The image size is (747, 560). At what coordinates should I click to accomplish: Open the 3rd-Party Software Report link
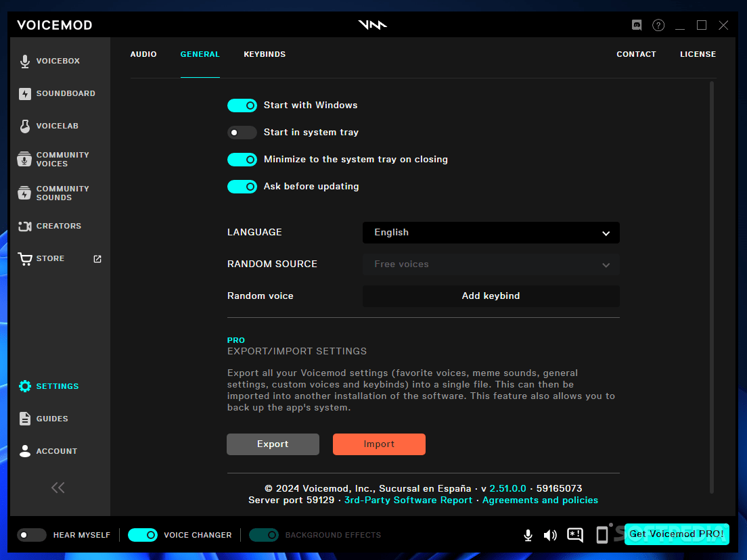pos(408,500)
